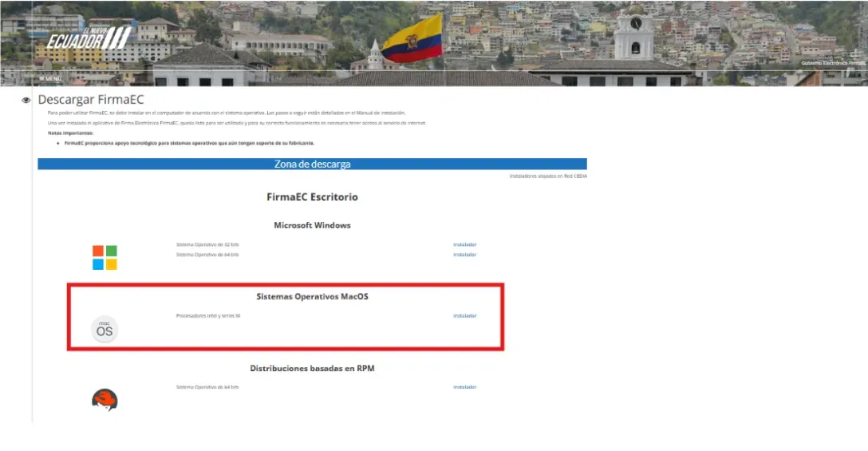Click Gobierno Electrónico caption in header banner

pyautogui.click(x=833, y=63)
